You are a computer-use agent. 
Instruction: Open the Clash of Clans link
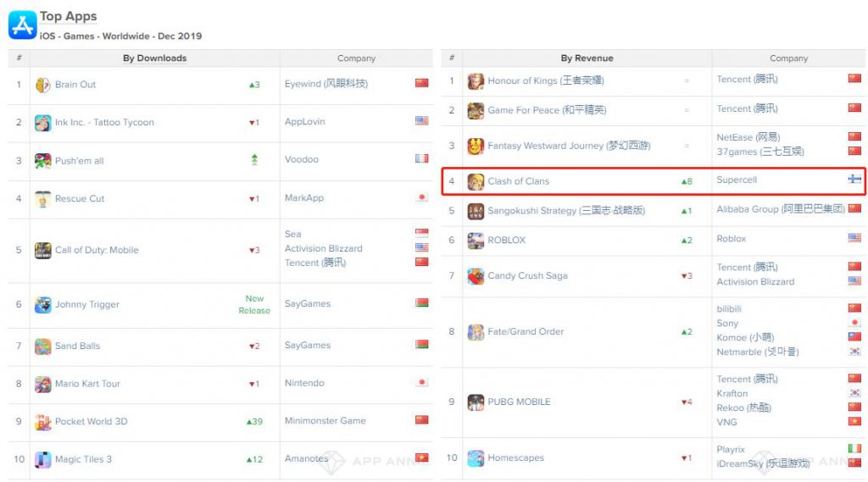pyautogui.click(x=519, y=181)
